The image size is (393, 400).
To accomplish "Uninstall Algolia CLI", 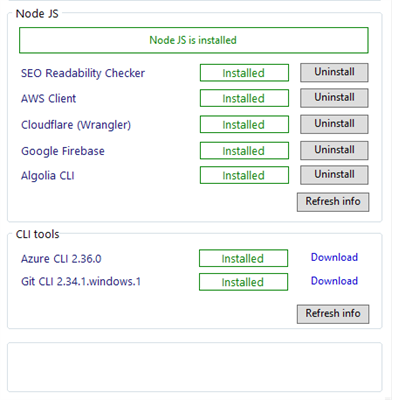I will point(334,175).
